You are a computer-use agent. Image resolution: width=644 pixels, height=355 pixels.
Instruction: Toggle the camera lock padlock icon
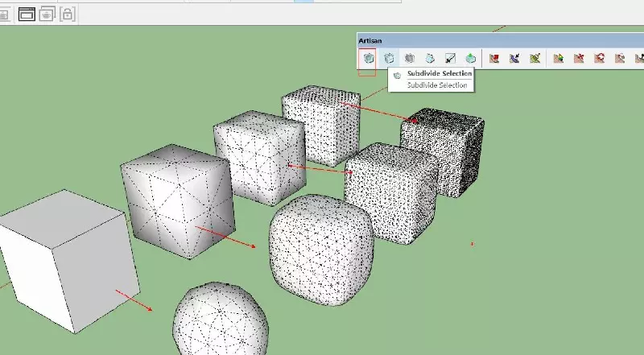(x=68, y=14)
